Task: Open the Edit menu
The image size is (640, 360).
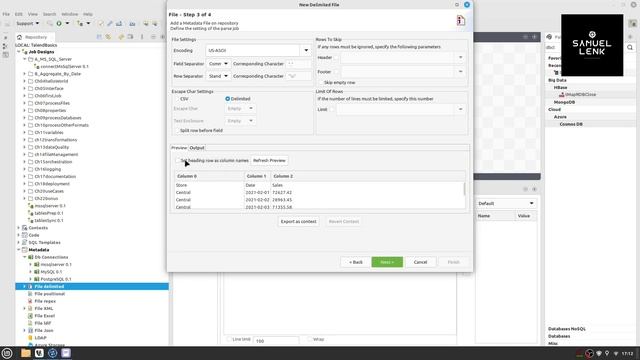Action: point(19,14)
